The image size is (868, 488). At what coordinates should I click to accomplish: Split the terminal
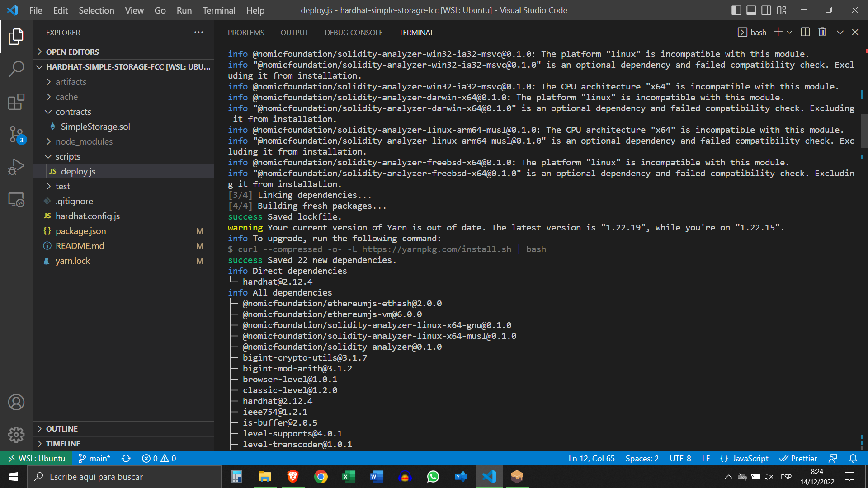tap(805, 32)
